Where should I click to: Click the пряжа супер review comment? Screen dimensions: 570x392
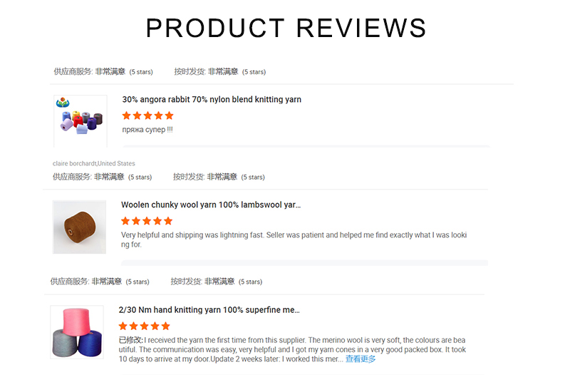coord(147,130)
